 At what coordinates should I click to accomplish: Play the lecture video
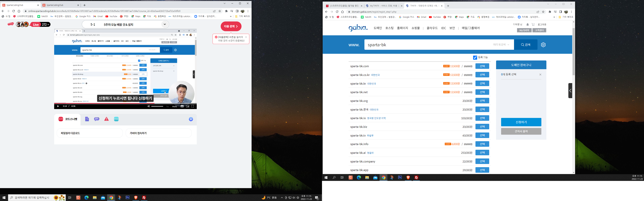[58, 106]
